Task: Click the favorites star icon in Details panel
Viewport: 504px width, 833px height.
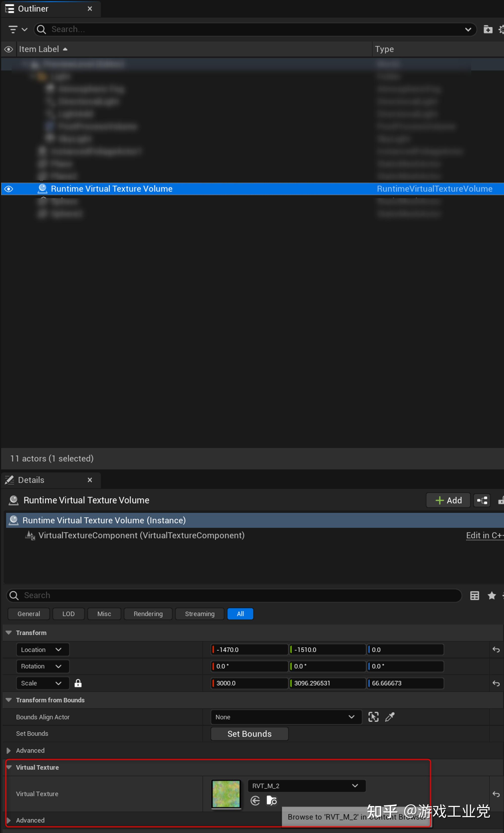Action: pyautogui.click(x=491, y=595)
